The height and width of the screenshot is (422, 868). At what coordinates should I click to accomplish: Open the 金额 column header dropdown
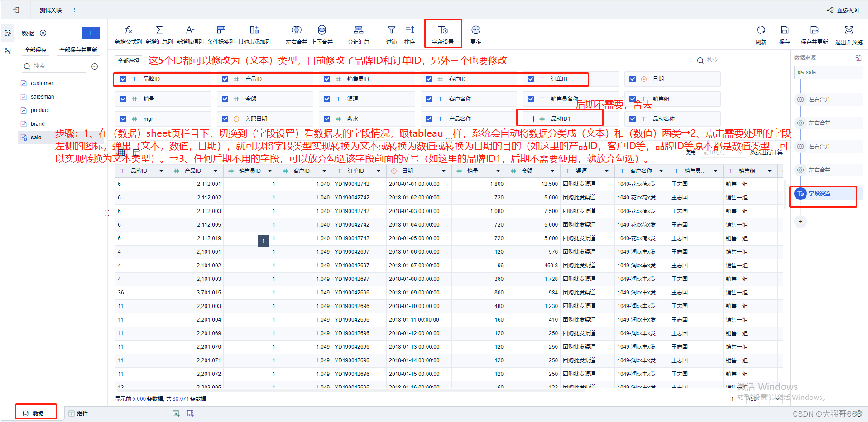pyautogui.click(x=552, y=171)
